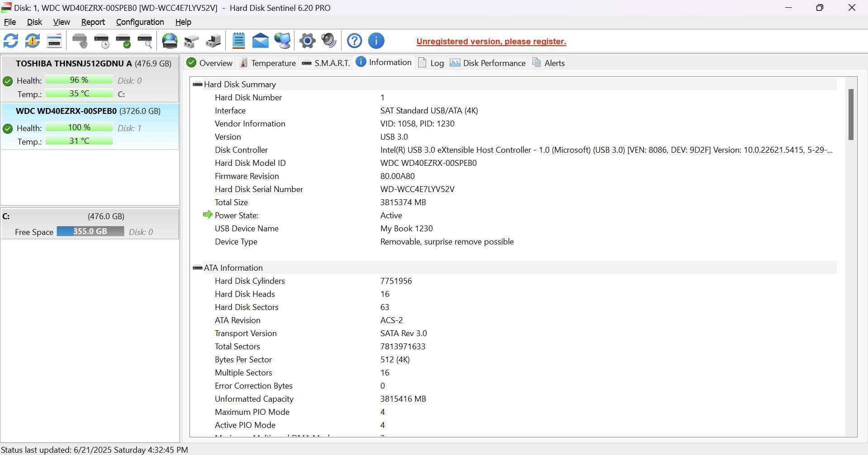Click Hard Disk Sentinel title bar app icon
The width and height of the screenshot is (868, 455).
pos(6,8)
